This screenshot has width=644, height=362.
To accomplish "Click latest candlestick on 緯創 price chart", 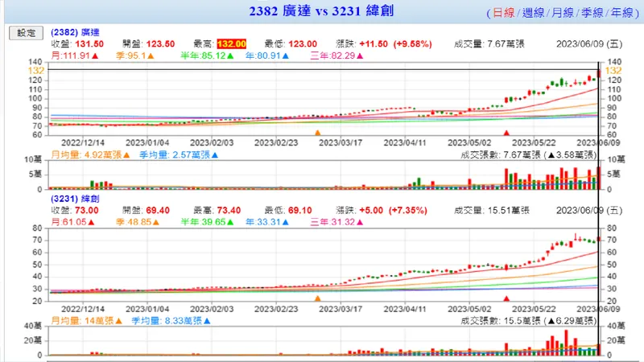I will click(x=599, y=239).
